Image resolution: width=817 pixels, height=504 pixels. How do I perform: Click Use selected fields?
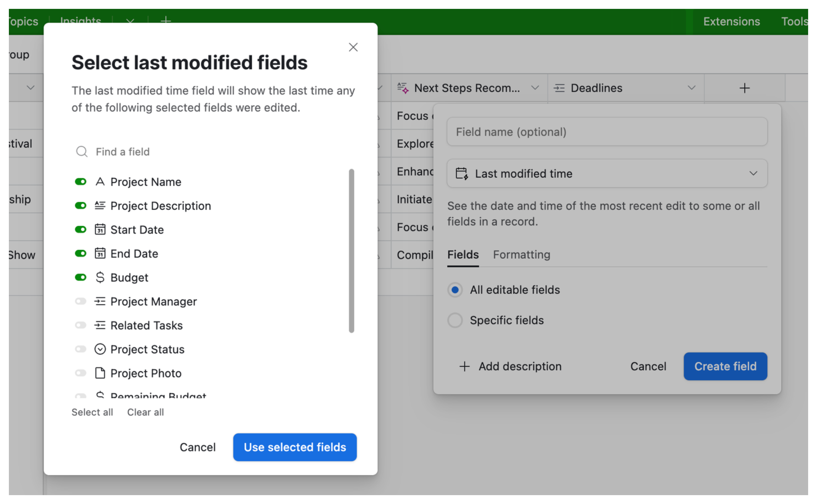295,447
